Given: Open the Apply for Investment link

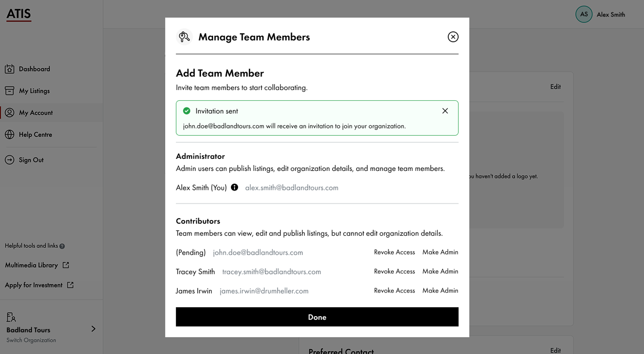Looking at the screenshot, I should click(34, 285).
